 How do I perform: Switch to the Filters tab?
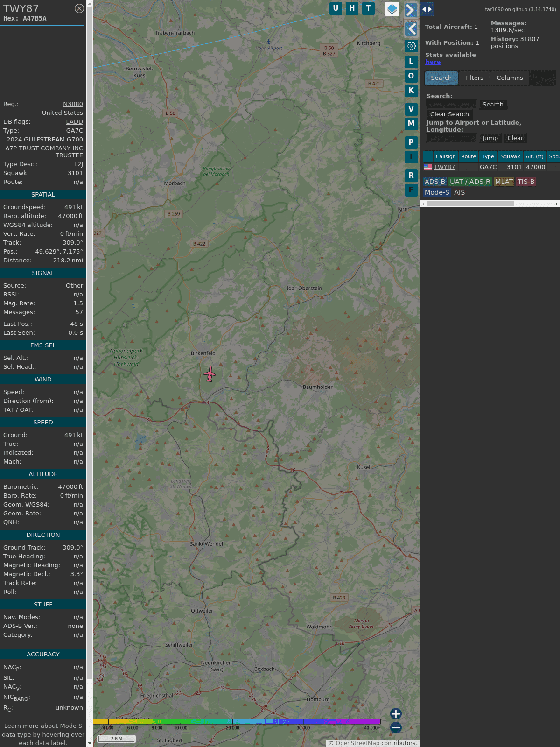coord(474,78)
